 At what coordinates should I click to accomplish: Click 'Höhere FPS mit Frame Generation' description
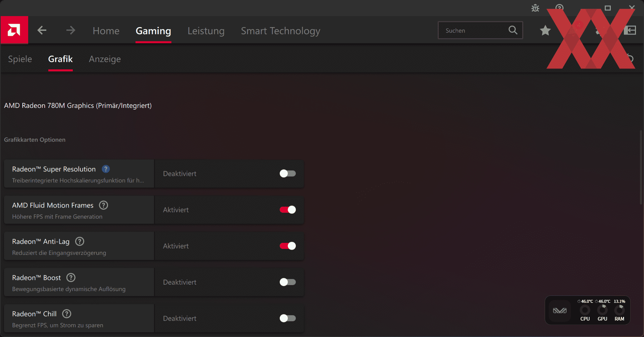point(57,217)
